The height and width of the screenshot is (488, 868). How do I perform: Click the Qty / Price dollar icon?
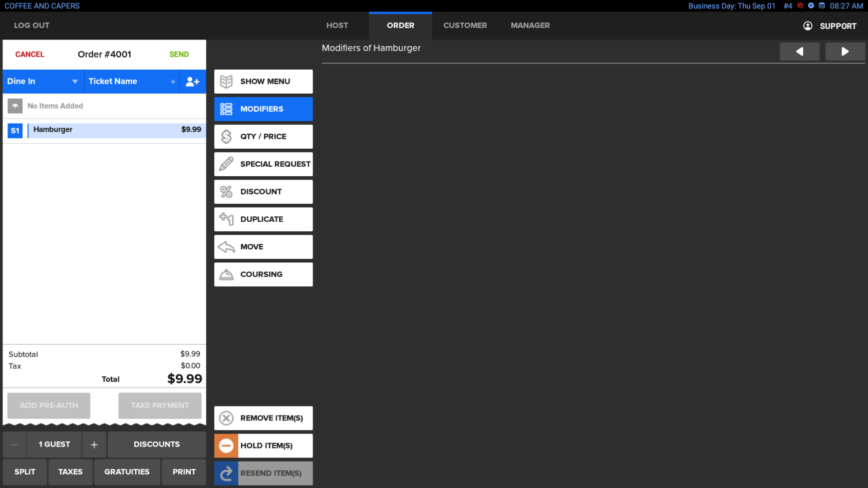226,137
